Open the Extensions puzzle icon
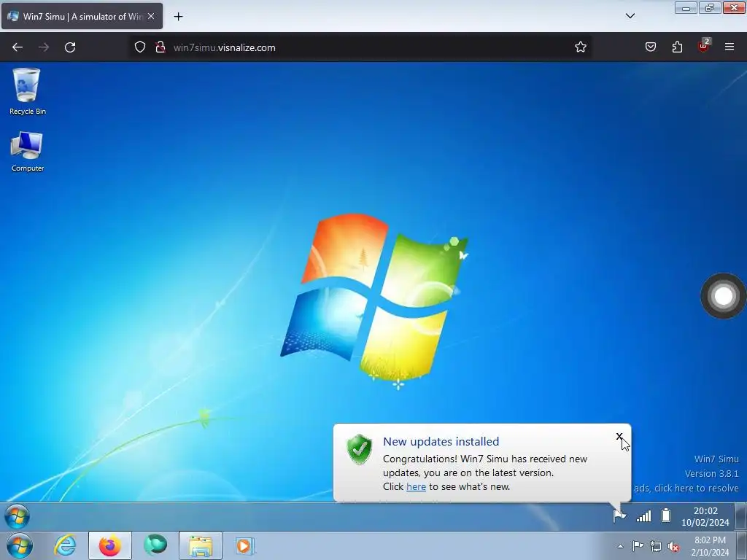 (x=677, y=47)
